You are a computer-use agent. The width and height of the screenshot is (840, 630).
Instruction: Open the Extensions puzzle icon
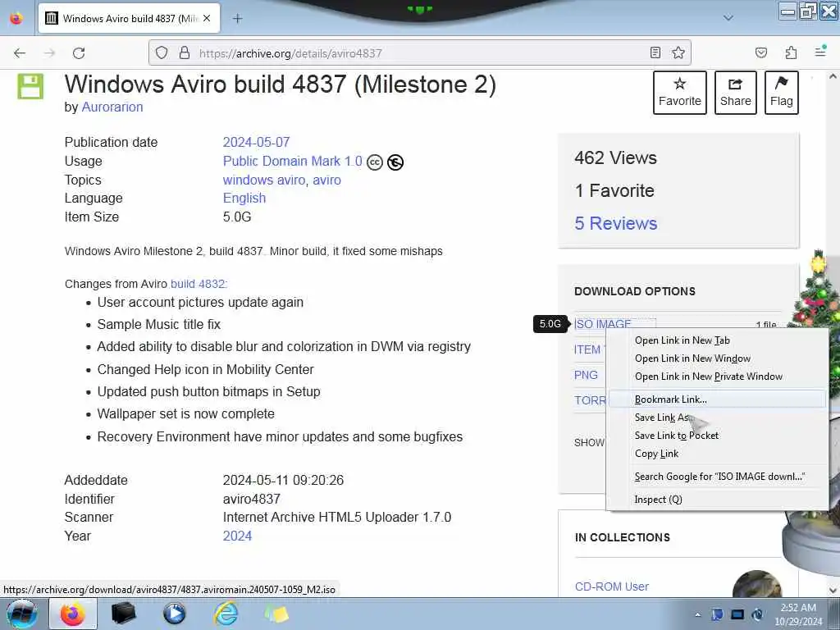[791, 52]
